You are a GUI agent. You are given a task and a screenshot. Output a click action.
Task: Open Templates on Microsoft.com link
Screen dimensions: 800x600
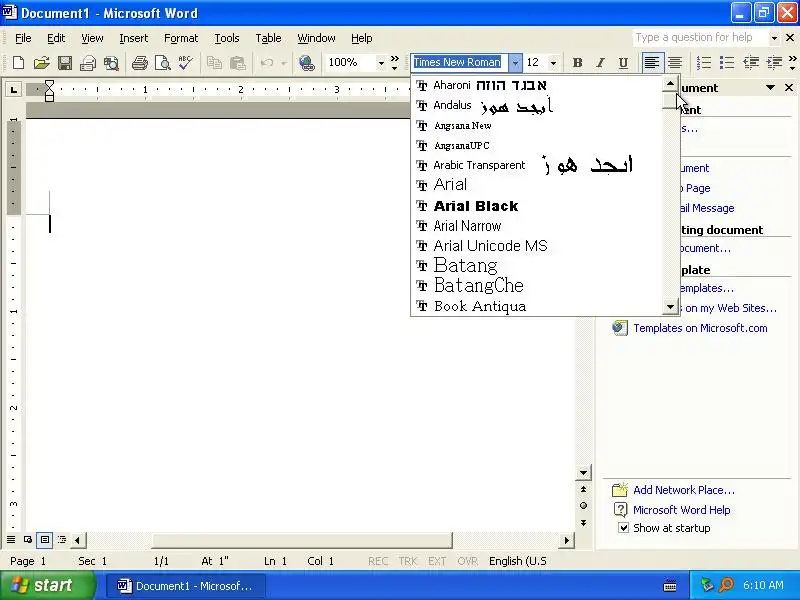click(x=700, y=328)
